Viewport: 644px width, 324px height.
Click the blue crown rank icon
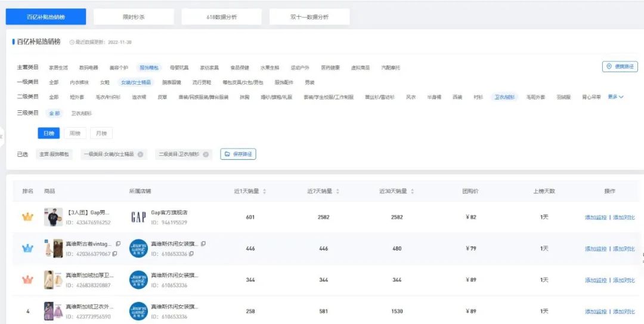[x=27, y=248]
